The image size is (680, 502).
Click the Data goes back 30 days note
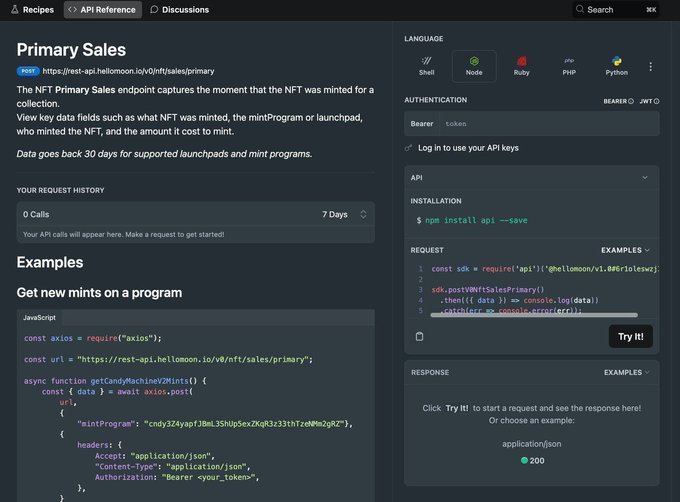click(164, 154)
